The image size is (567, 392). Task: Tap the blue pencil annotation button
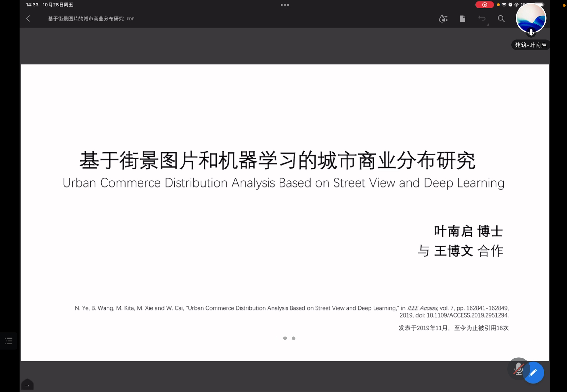(x=533, y=373)
